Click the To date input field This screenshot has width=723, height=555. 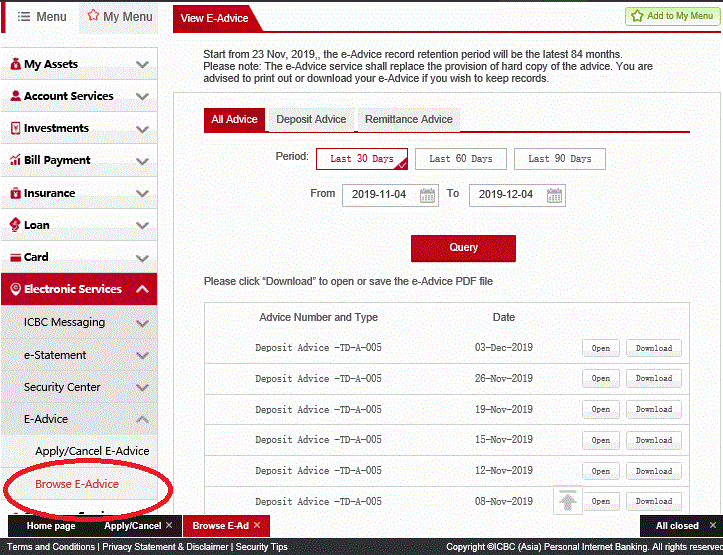[x=517, y=195]
